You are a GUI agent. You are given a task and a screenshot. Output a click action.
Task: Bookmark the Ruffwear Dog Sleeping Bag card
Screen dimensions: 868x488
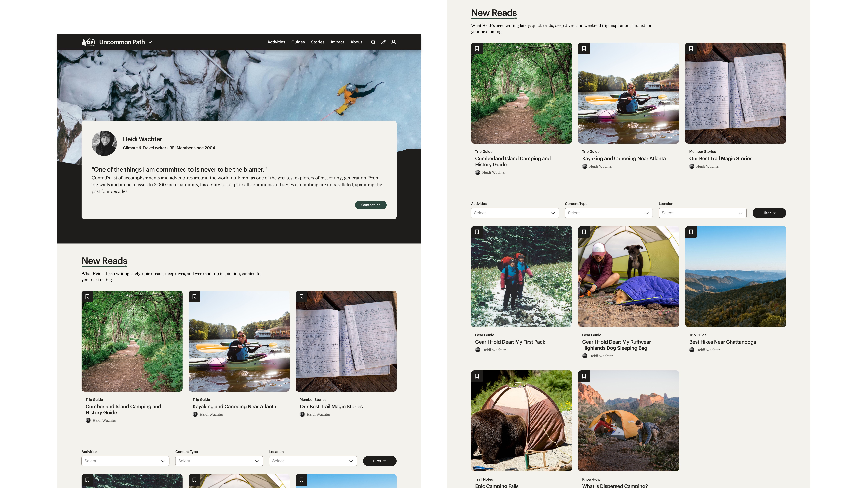click(584, 232)
